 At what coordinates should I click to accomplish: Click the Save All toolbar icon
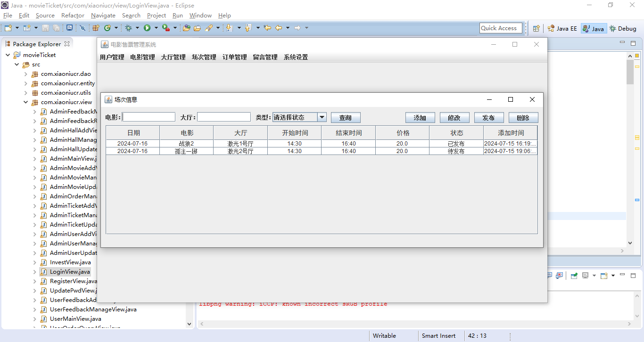tap(56, 28)
